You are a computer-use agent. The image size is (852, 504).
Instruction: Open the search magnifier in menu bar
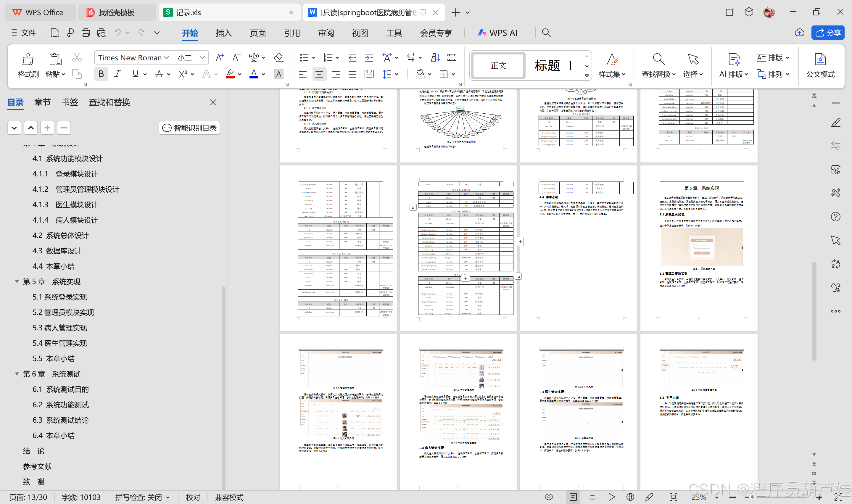click(x=546, y=33)
